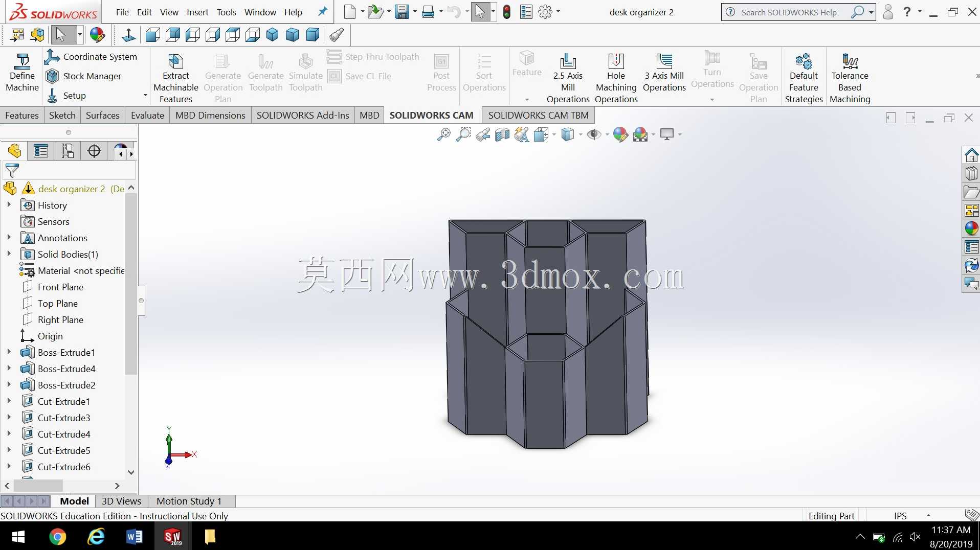The image size is (980, 550).
Task: Open the Tools menu
Action: 226,12
